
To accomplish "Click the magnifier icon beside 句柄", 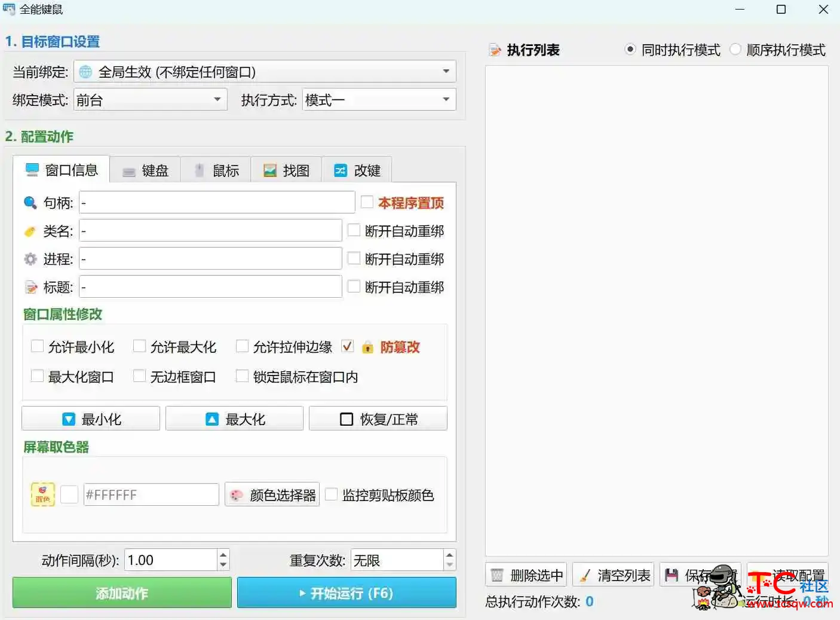I will pyautogui.click(x=30, y=203).
